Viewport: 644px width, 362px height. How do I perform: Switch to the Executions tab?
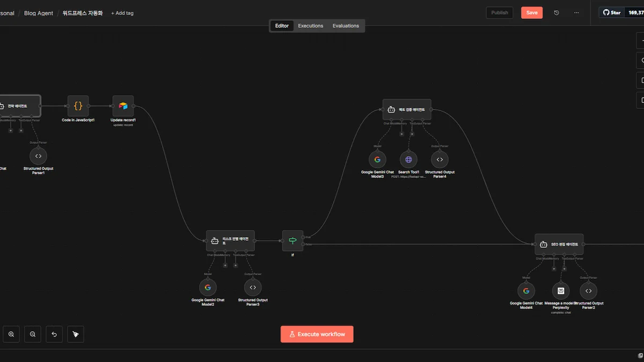[x=311, y=26]
